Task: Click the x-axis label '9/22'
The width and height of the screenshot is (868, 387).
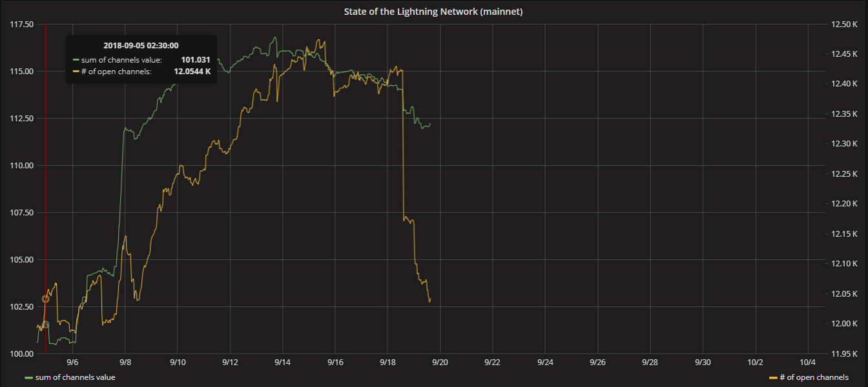Action: pos(493,362)
